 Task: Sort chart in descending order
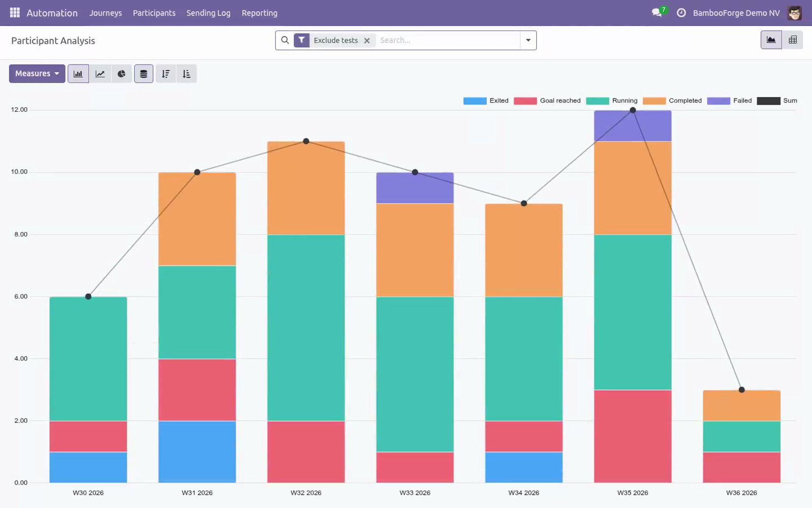coord(165,74)
